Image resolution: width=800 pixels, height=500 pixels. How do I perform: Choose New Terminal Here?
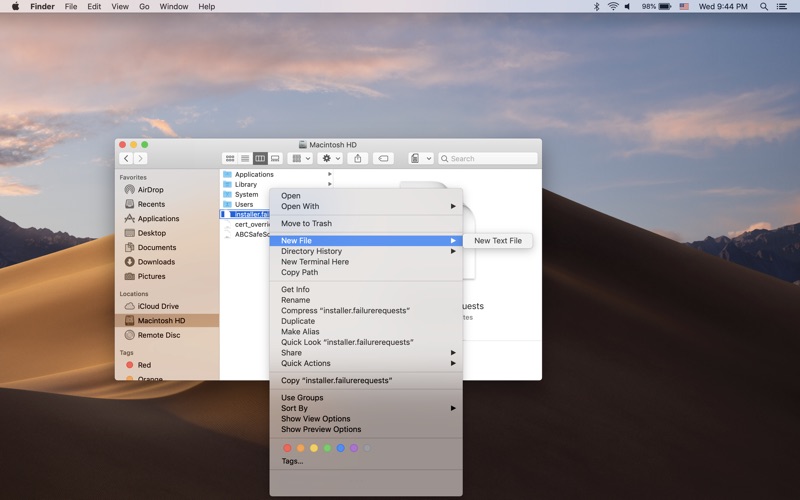366,262
